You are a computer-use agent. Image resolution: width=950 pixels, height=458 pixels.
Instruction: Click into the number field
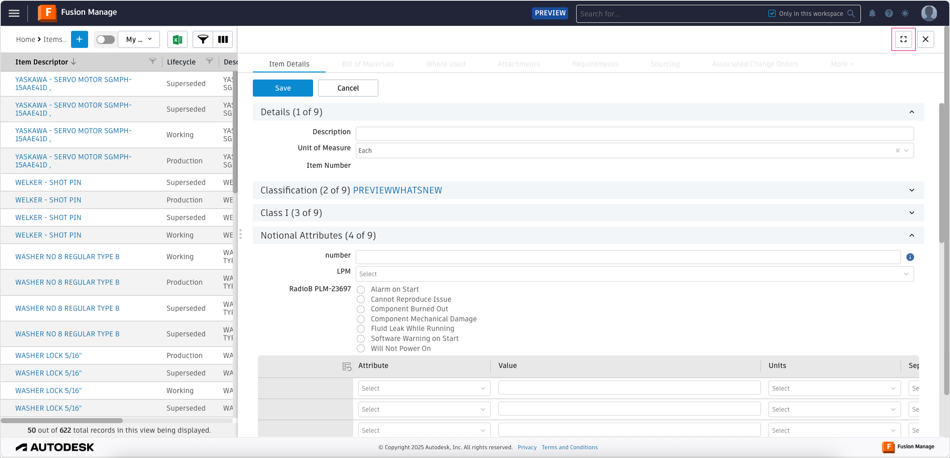tap(628, 257)
